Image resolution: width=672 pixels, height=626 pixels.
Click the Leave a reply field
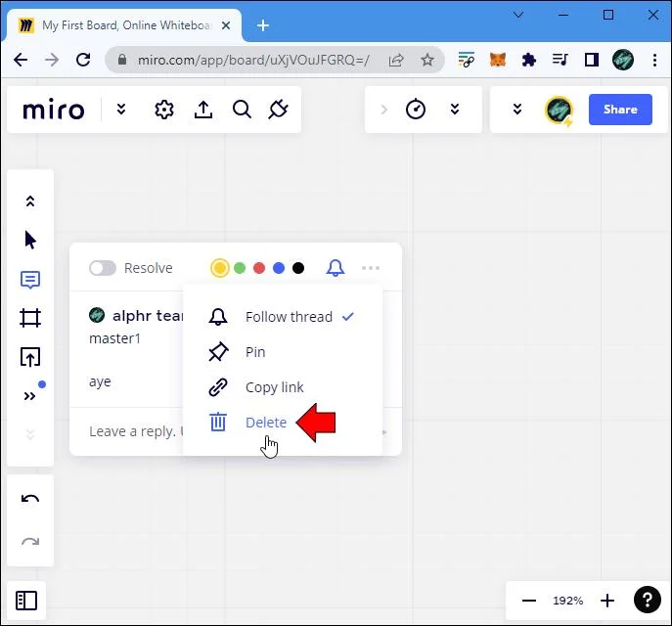pos(136,431)
